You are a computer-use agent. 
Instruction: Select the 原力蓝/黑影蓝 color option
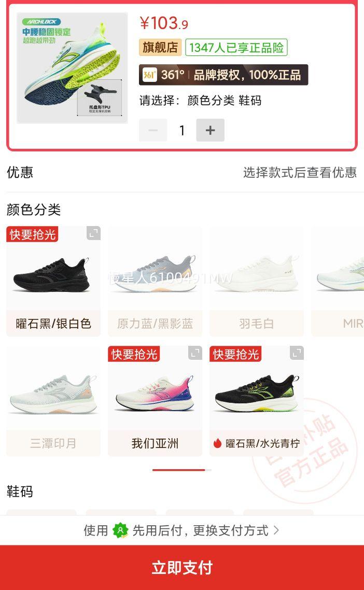(x=155, y=281)
